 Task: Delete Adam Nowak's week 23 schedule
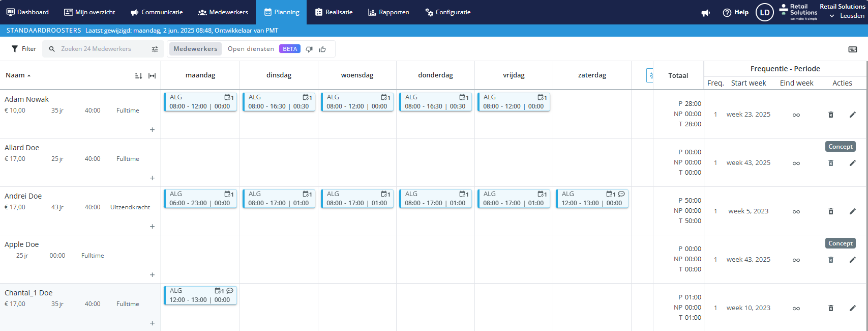click(x=831, y=115)
